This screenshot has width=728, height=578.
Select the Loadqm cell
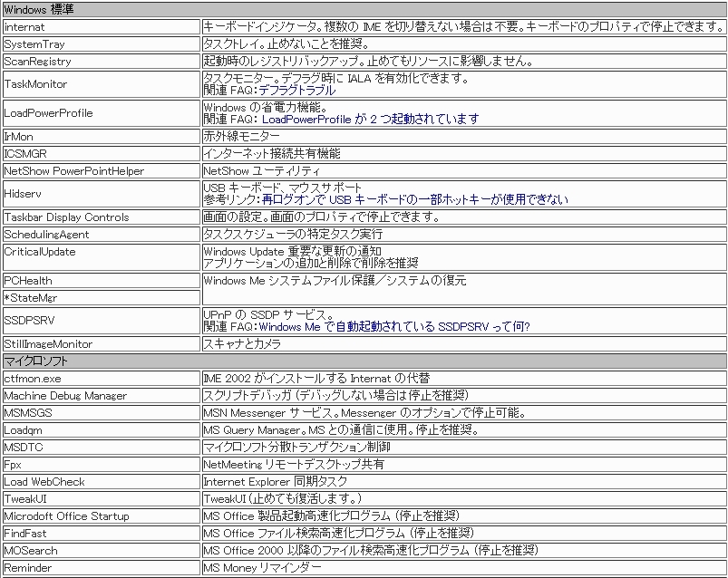(102, 430)
